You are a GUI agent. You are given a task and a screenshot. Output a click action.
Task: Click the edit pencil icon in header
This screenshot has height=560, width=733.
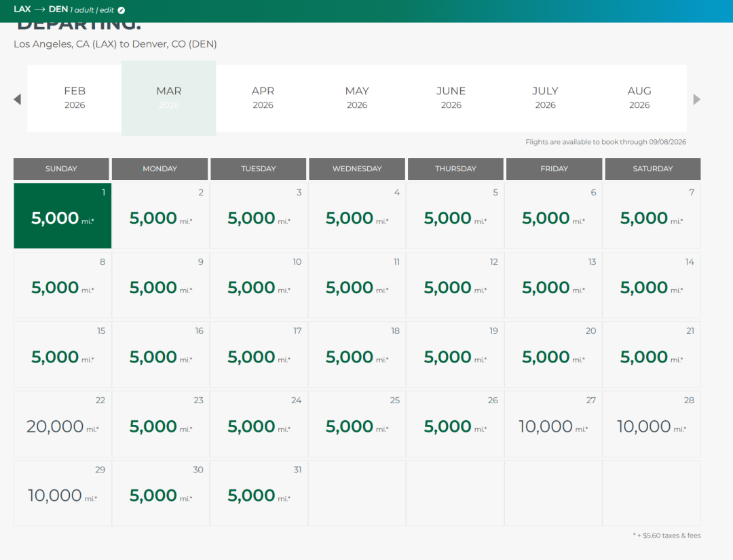pos(121,10)
